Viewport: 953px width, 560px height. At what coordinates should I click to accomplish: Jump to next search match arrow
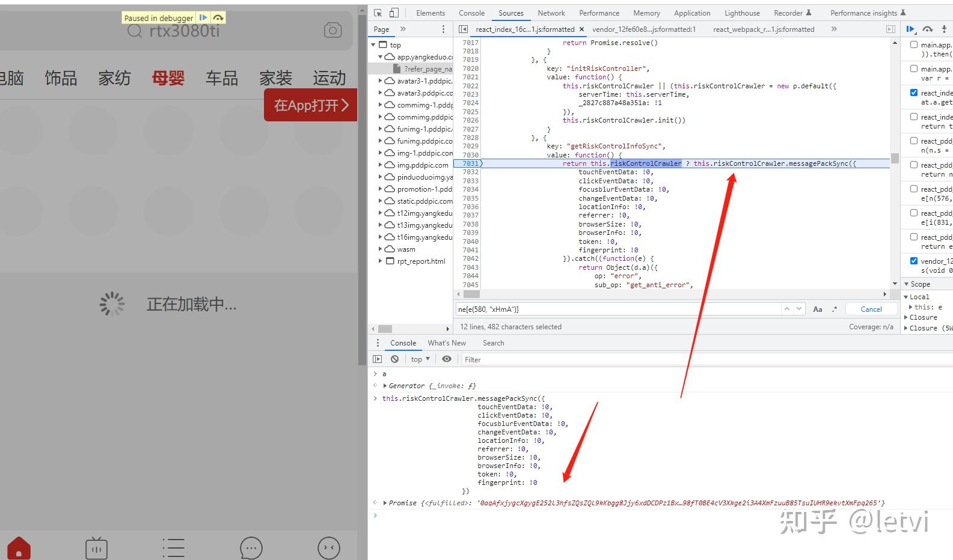point(799,309)
